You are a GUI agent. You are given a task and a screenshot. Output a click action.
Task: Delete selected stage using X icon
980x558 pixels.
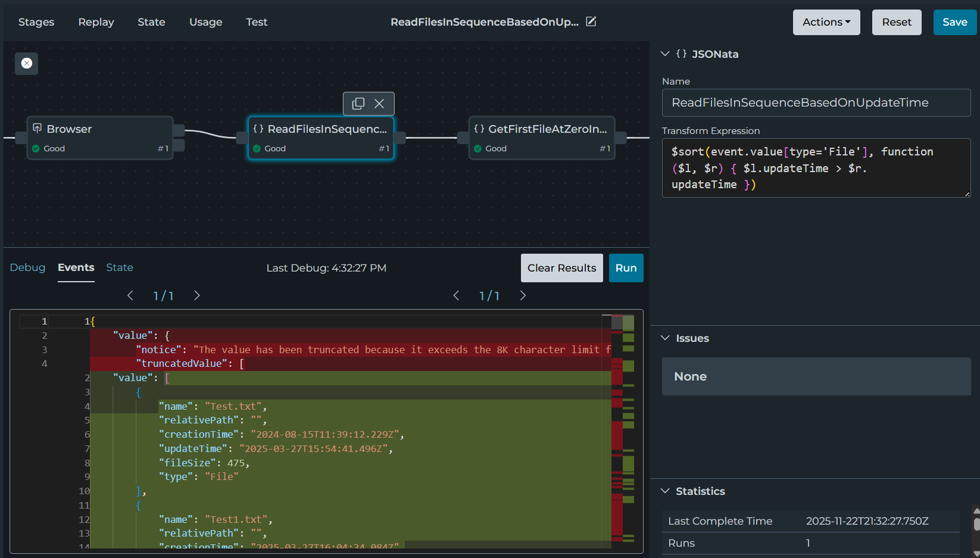tap(379, 104)
